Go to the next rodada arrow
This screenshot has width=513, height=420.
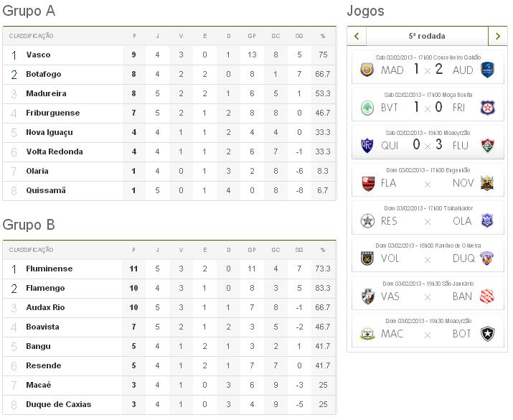click(x=497, y=36)
